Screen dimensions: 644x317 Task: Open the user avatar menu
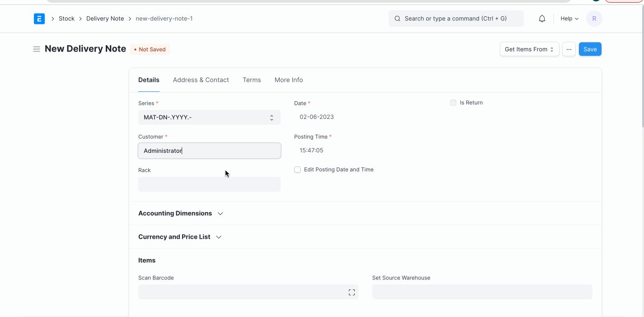pyautogui.click(x=594, y=19)
